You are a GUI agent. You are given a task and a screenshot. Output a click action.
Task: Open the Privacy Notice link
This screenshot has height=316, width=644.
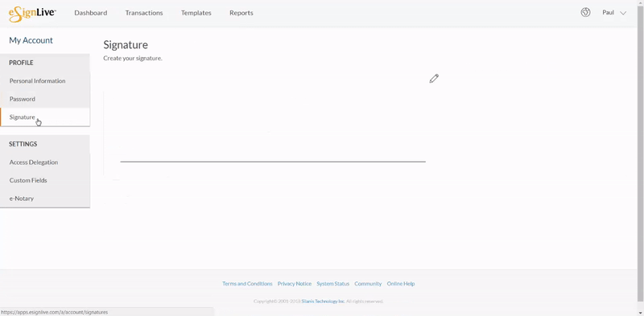click(x=295, y=284)
